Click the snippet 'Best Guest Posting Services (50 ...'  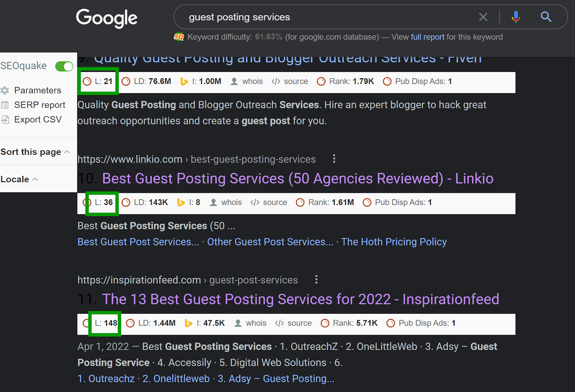pyautogui.click(x=156, y=226)
